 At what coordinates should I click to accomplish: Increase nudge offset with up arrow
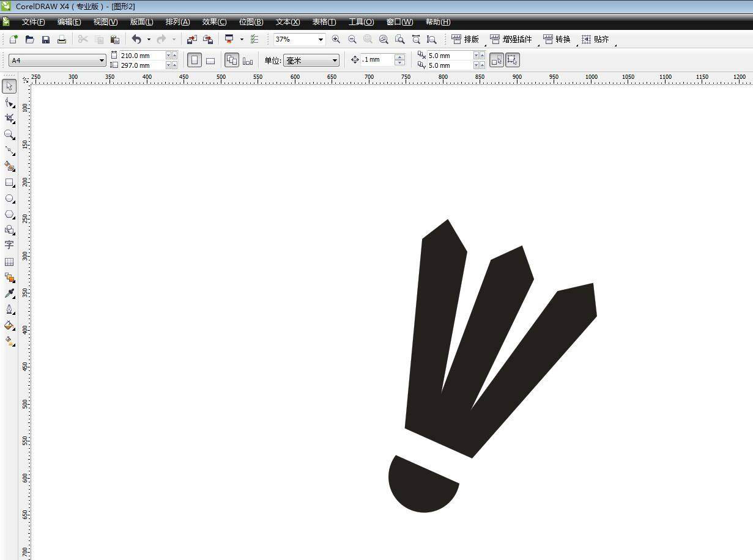point(400,57)
